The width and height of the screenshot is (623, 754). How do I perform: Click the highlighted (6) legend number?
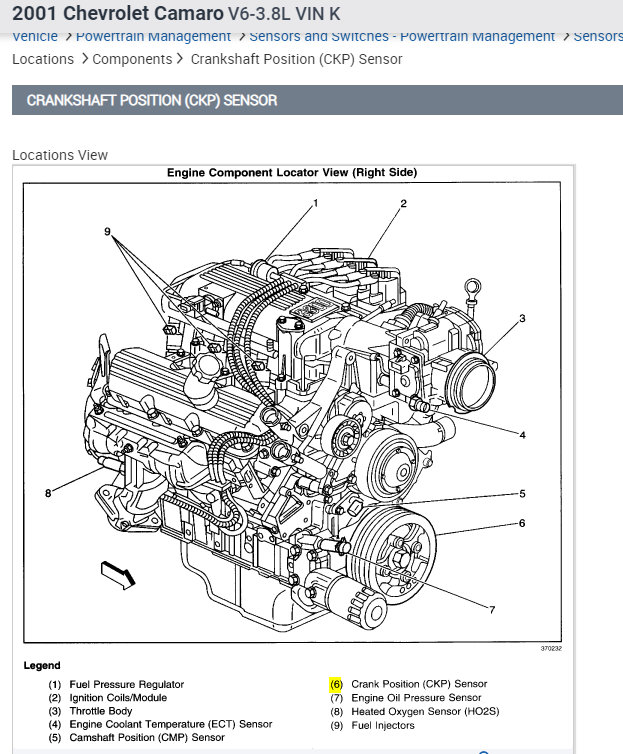336,684
